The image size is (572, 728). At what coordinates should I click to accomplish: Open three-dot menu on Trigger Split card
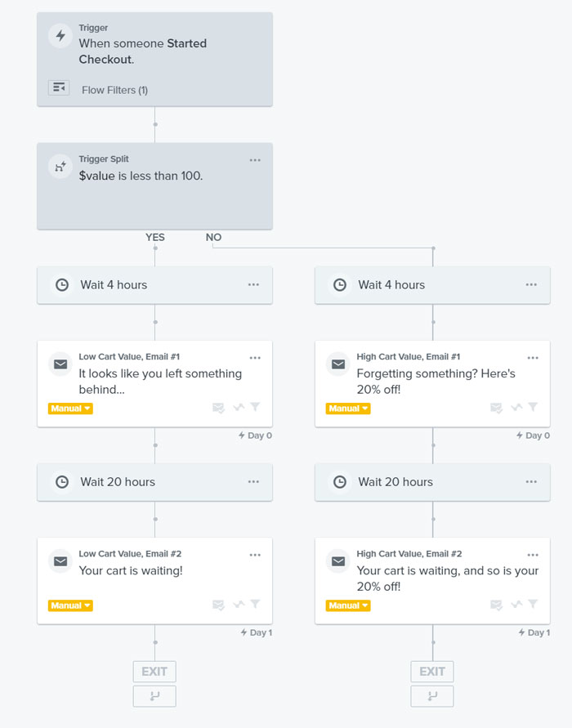(x=255, y=160)
